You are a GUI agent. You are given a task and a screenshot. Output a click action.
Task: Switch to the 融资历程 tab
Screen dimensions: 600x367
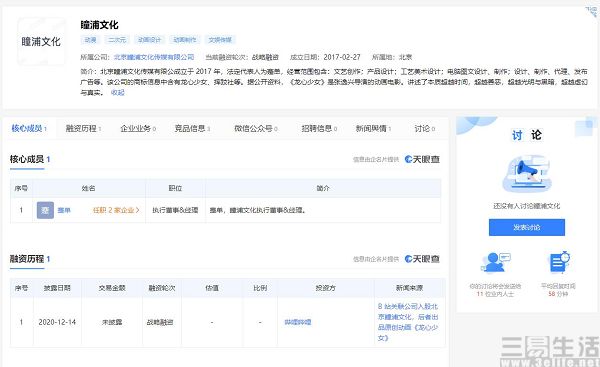[83, 129]
